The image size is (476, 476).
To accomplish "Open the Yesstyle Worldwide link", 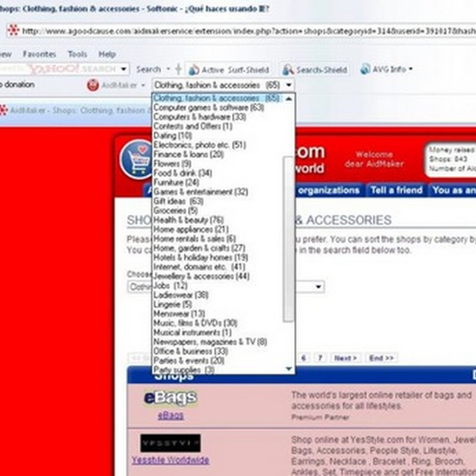I will (170, 460).
